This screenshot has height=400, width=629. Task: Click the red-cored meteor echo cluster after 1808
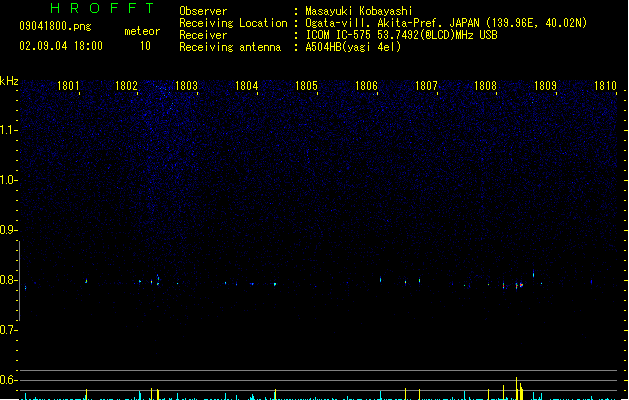[x=518, y=285]
